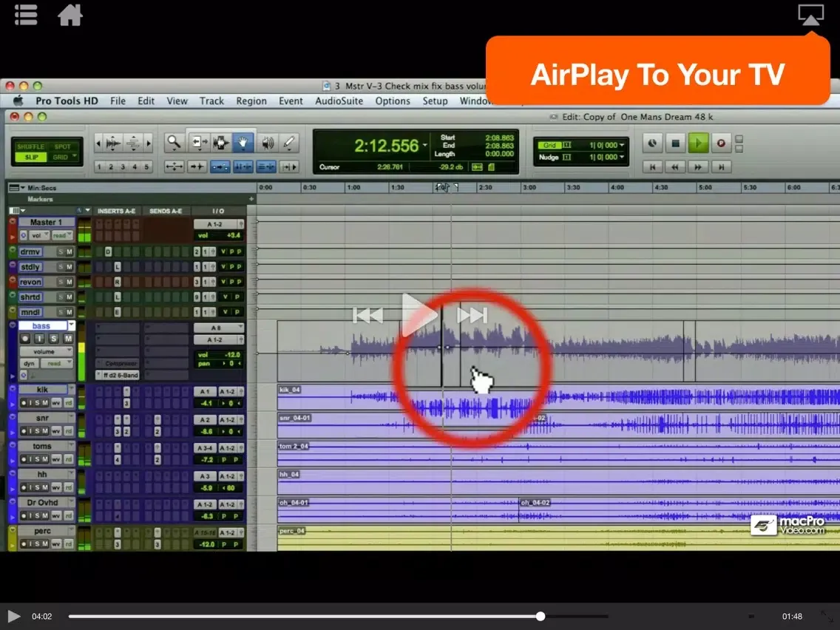Click the fullscreen arrows icon at bottom right
This screenshot has width=840, height=630.
click(828, 616)
